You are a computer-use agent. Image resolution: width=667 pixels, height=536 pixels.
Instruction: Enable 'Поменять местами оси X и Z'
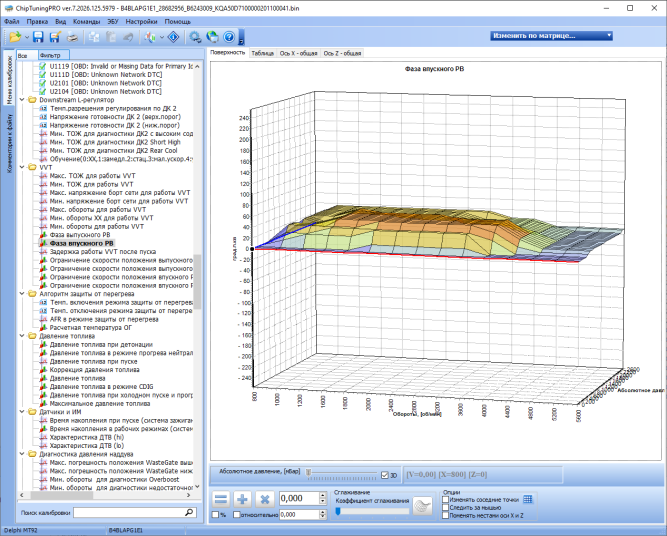[446, 516]
